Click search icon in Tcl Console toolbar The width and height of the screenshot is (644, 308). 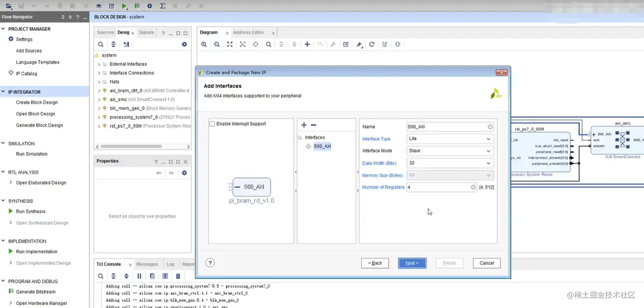point(101,276)
